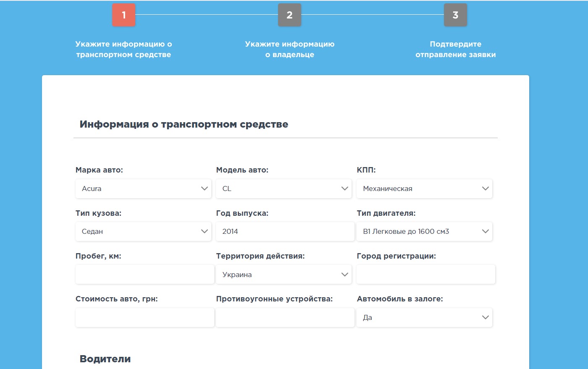Go to step 3 confirm submission
This screenshot has height=369, width=588.
click(x=455, y=15)
